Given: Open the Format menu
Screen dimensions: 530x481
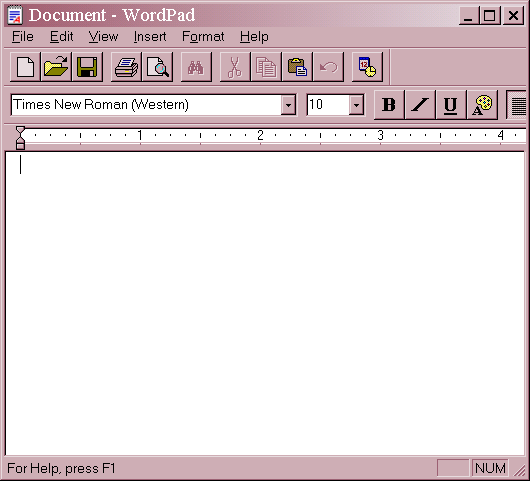Looking at the screenshot, I should click(x=203, y=37).
